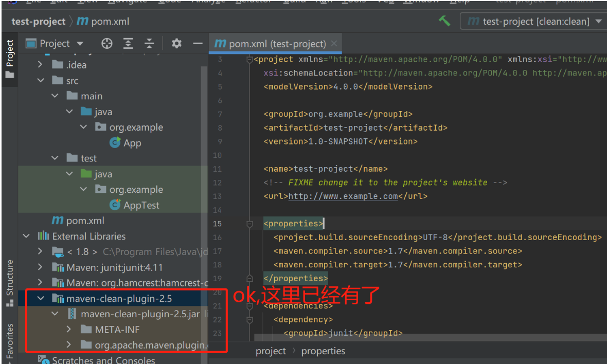Open the http://www.example.com link in the editor

point(343,196)
